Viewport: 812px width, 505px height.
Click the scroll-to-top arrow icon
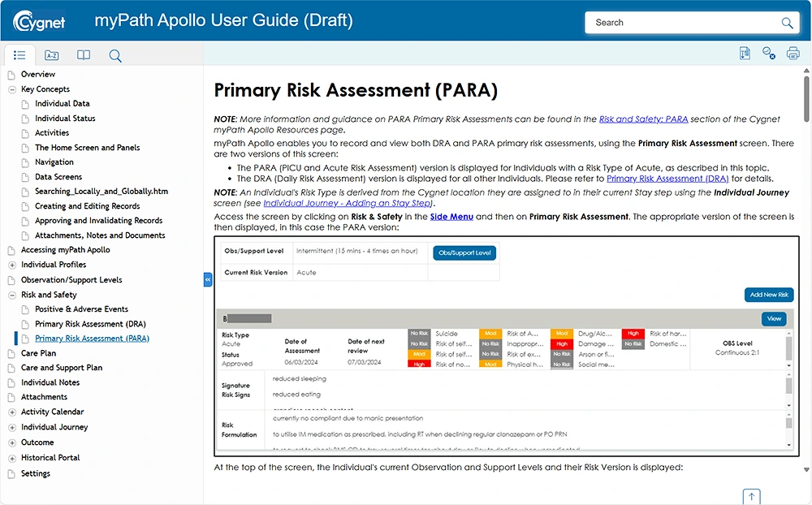752,496
